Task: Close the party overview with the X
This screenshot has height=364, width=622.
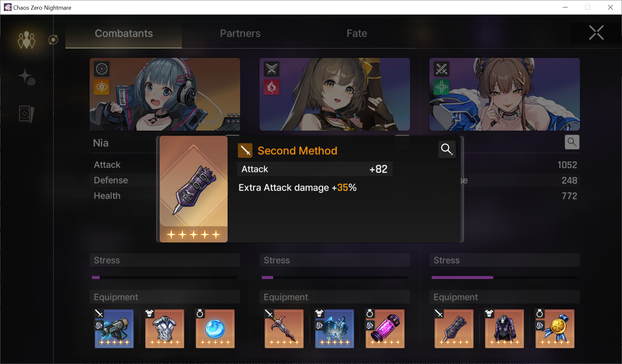Action: click(596, 33)
